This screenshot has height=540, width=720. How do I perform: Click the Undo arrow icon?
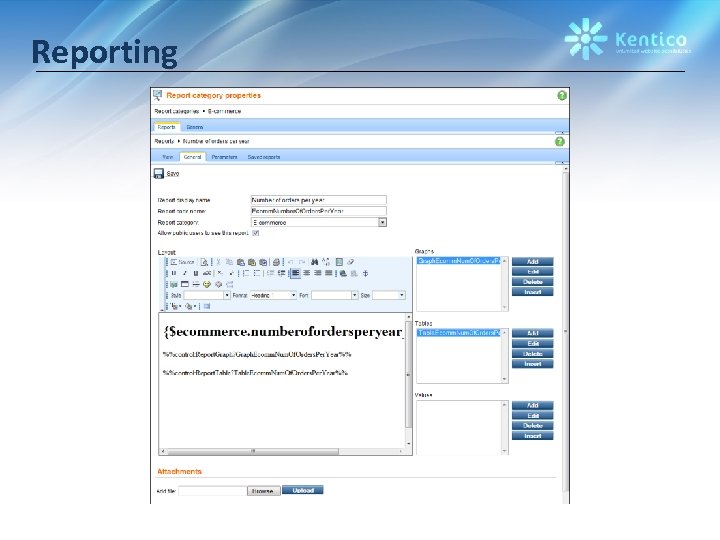point(291,262)
